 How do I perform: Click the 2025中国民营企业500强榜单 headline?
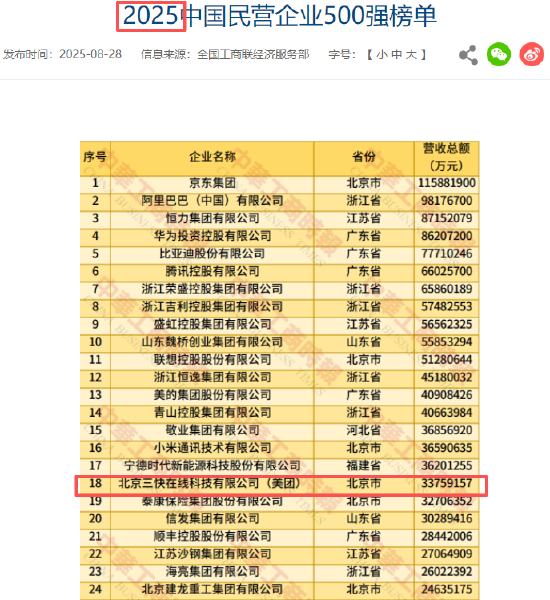[279, 16]
